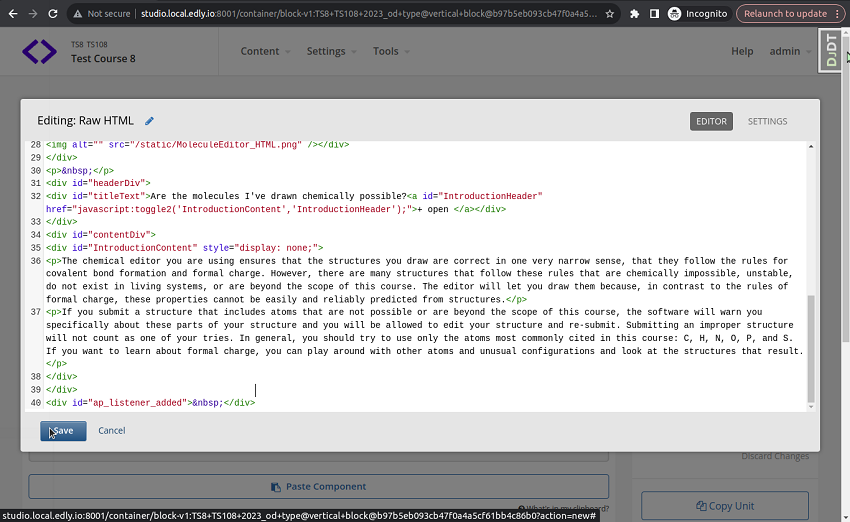
Task: Expand the Content menu
Action: point(265,51)
